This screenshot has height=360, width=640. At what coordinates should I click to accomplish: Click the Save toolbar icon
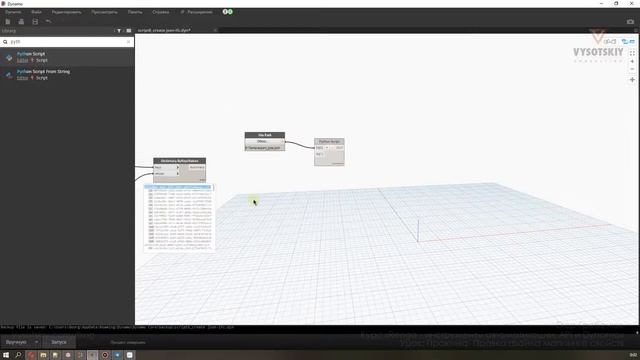click(35, 22)
